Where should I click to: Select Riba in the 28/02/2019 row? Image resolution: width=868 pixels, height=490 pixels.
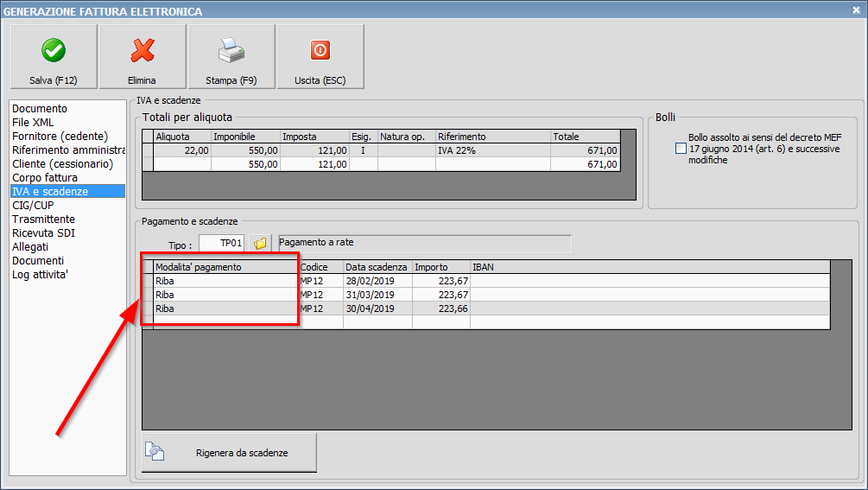coord(226,281)
